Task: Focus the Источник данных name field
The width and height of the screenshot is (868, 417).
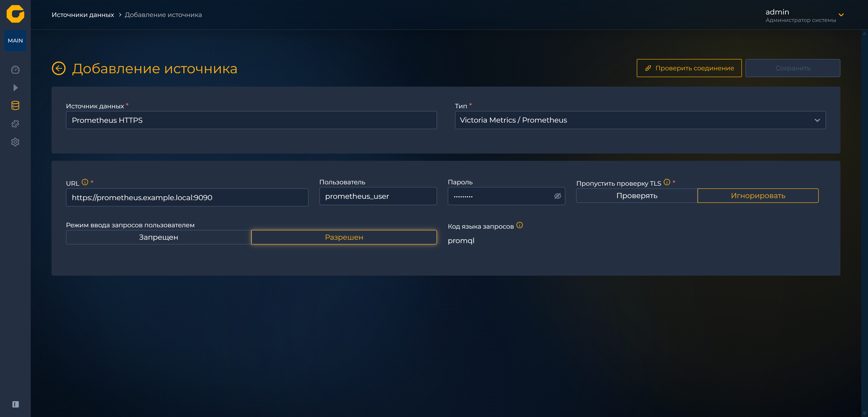Action: coord(251,120)
